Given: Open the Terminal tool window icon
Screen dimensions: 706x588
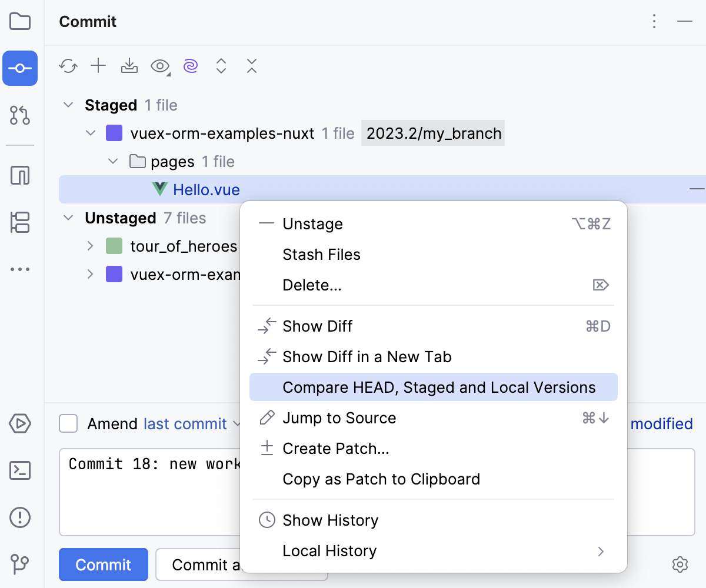Looking at the screenshot, I should coord(20,470).
